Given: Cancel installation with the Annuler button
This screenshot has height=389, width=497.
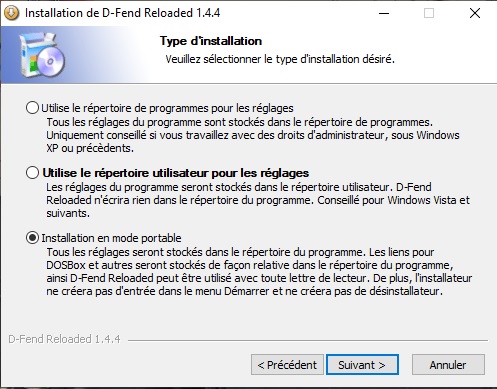Looking at the screenshot, I should coord(448,365).
